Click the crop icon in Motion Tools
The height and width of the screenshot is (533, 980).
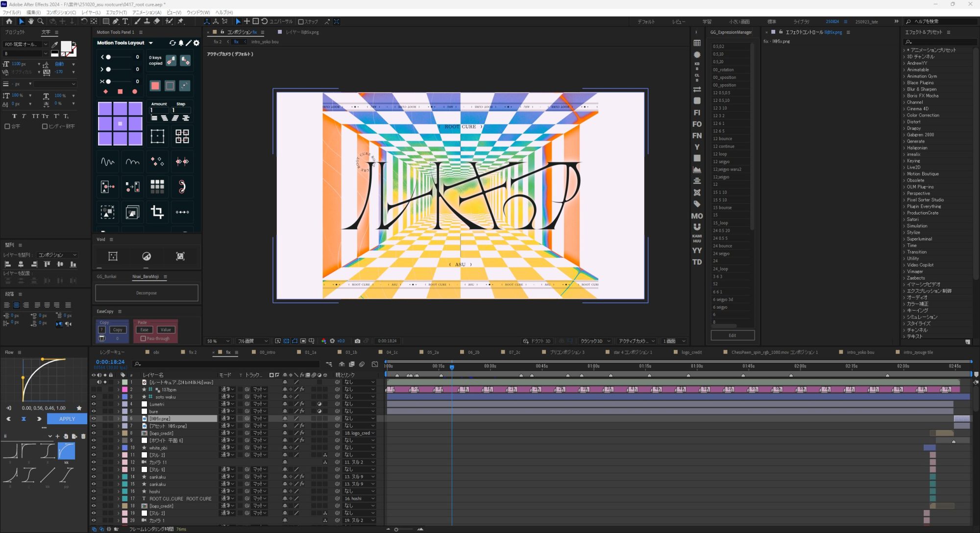pyautogui.click(x=157, y=212)
